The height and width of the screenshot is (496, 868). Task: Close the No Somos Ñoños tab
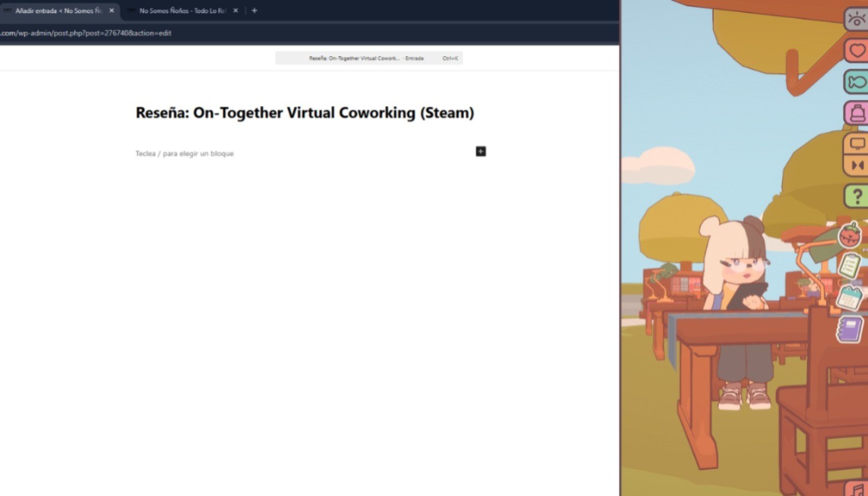point(235,11)
